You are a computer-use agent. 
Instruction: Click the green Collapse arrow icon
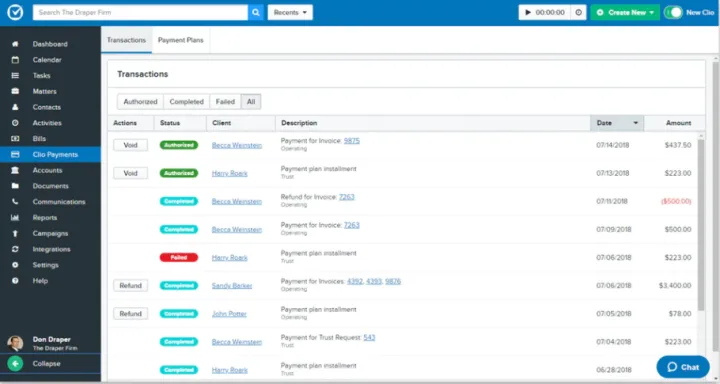[x=15, y=363]
